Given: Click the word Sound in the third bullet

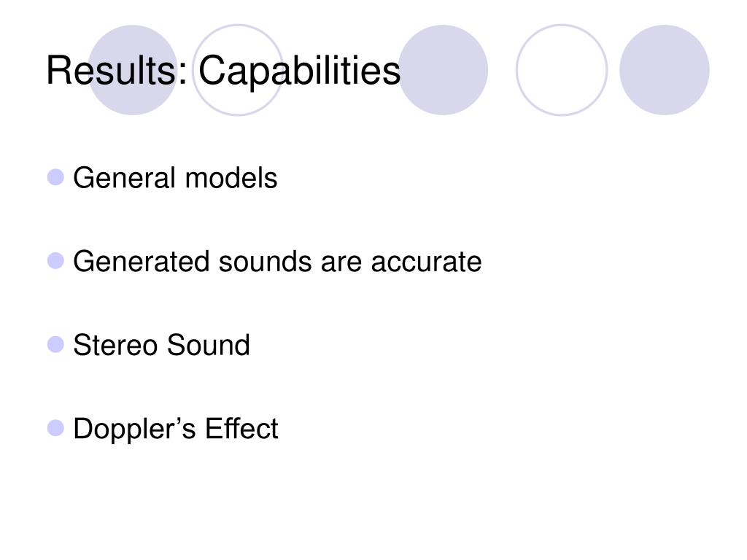Looking at the screenshot, I should [208, 345].
